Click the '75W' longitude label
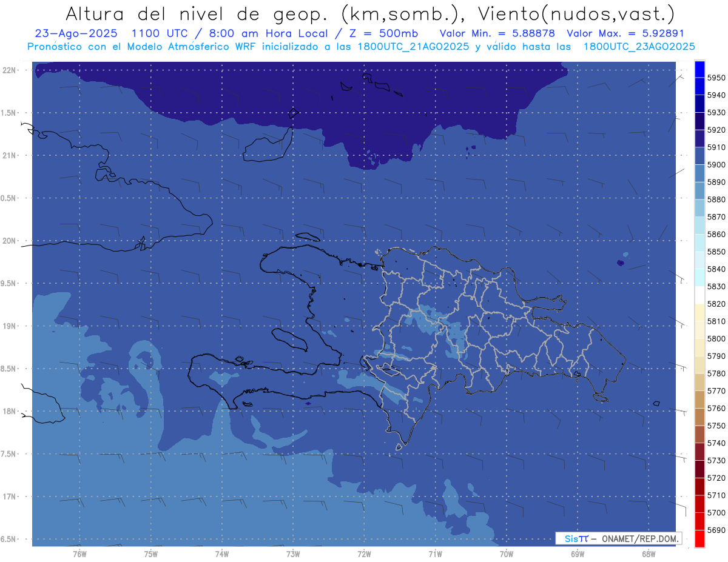 point(150,554)
